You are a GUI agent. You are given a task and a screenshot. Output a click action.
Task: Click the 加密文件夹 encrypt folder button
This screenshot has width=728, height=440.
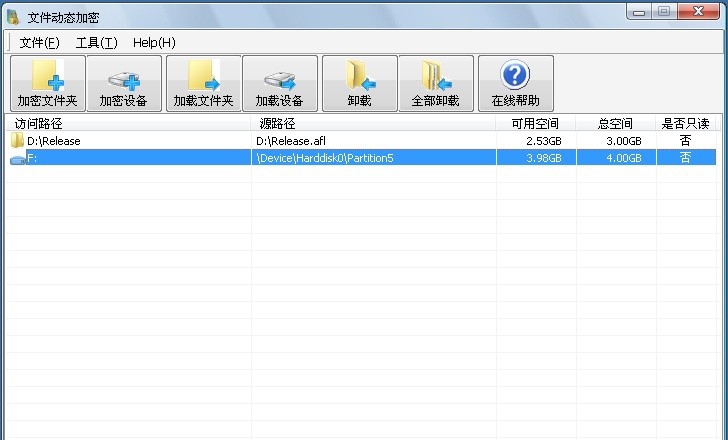coord(48,84)
